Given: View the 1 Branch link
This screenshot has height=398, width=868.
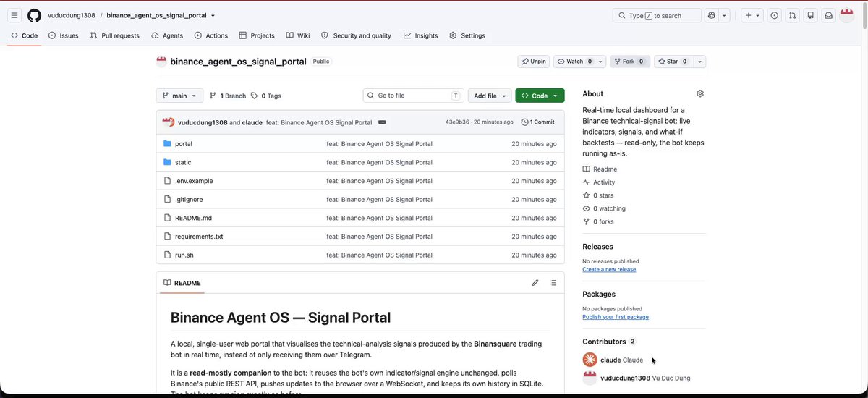Looking at the screenshot, I should (x=228, y=96).
